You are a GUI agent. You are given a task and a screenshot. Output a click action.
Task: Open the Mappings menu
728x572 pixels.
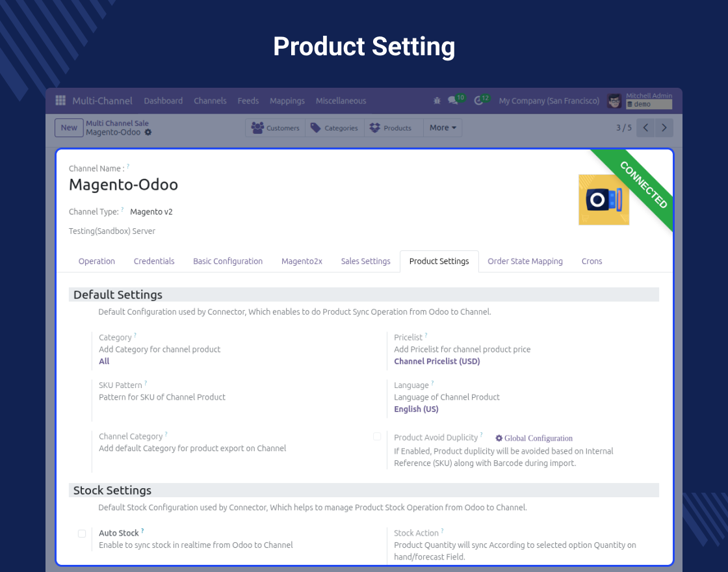[x=287, y=101]
